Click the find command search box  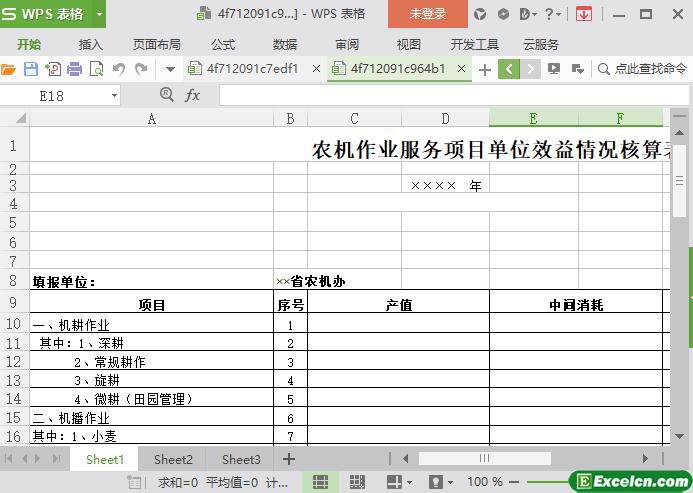click(x=643, y=69)
